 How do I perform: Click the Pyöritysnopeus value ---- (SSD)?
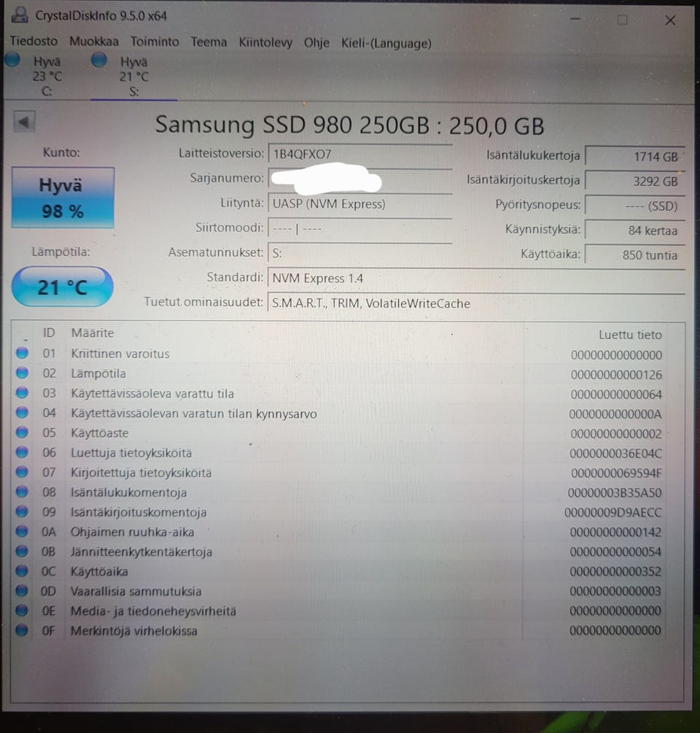[x=635, y=206]
